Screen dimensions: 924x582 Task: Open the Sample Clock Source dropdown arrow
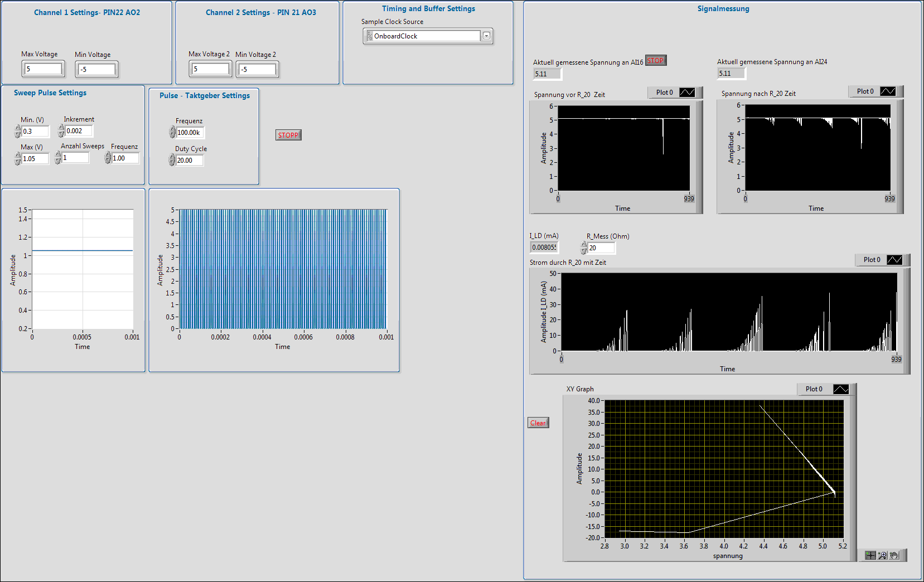pos(486,36)
